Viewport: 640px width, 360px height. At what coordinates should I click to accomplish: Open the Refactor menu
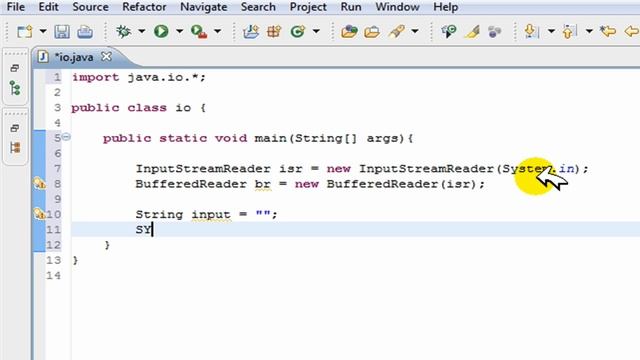(144, 7)
